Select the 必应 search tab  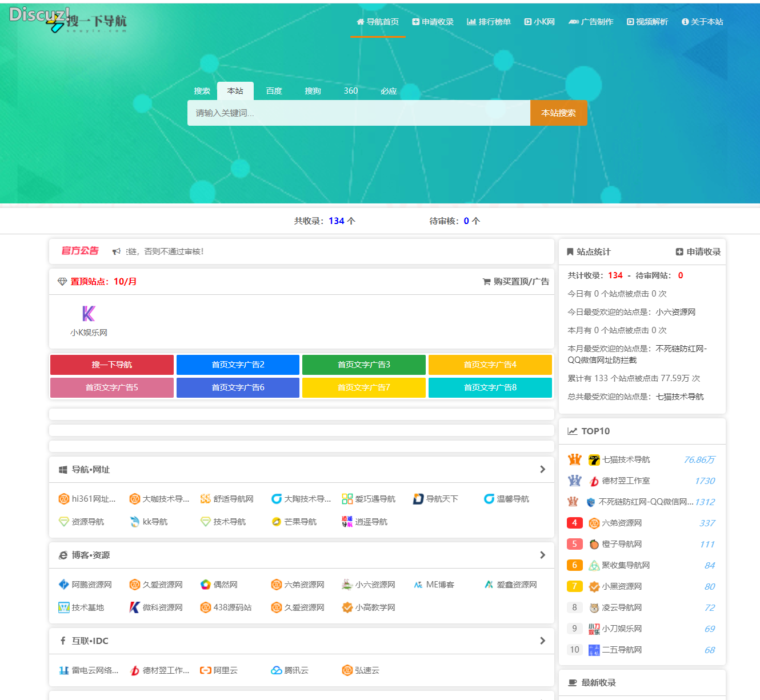click(x=389, y=91)
